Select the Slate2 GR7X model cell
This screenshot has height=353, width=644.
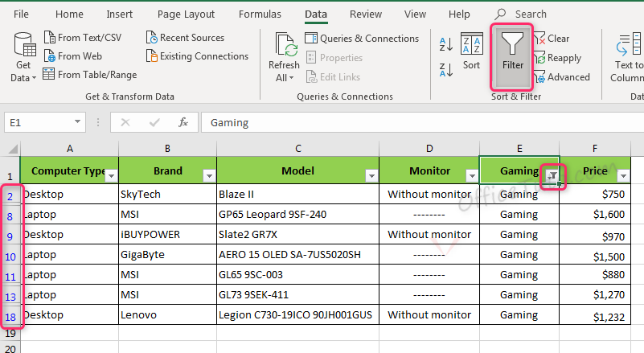(x=297, y=234)
